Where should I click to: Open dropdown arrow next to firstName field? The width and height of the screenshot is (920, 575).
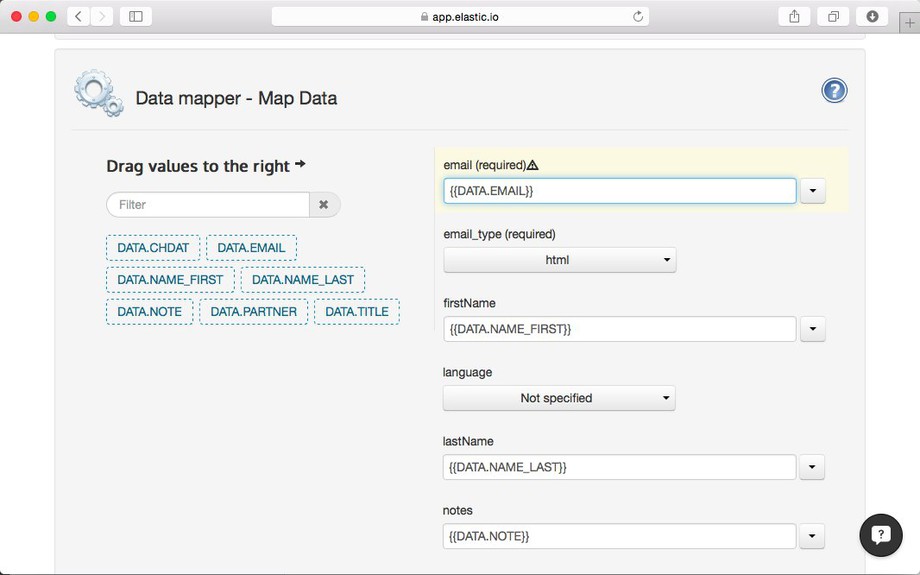coord(813,329)
